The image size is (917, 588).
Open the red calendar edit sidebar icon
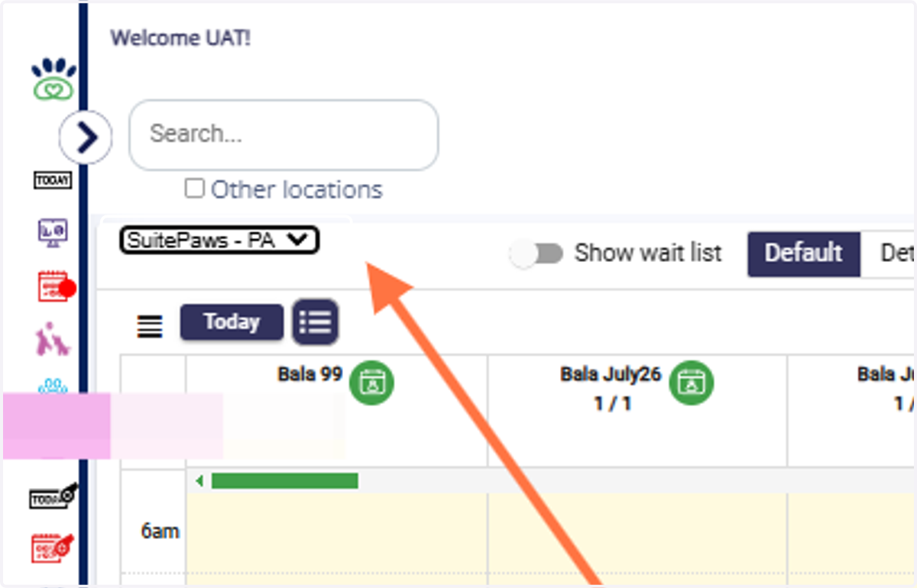click(x=53, y=547)
